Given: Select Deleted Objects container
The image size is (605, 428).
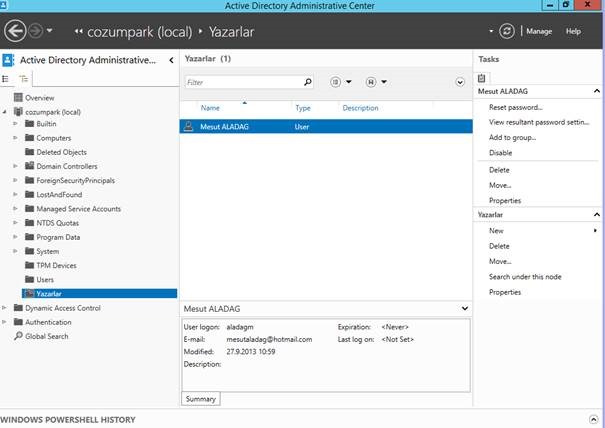Looking at the screenshot, I should [61, 152].
